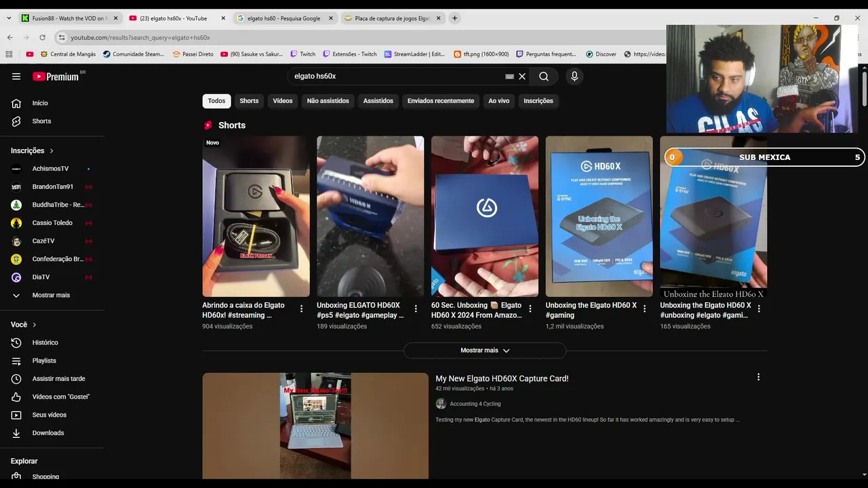The width and height of the screenshot is (868, 488).
Task: Clear the search box with X
Action: pos(522,77)
